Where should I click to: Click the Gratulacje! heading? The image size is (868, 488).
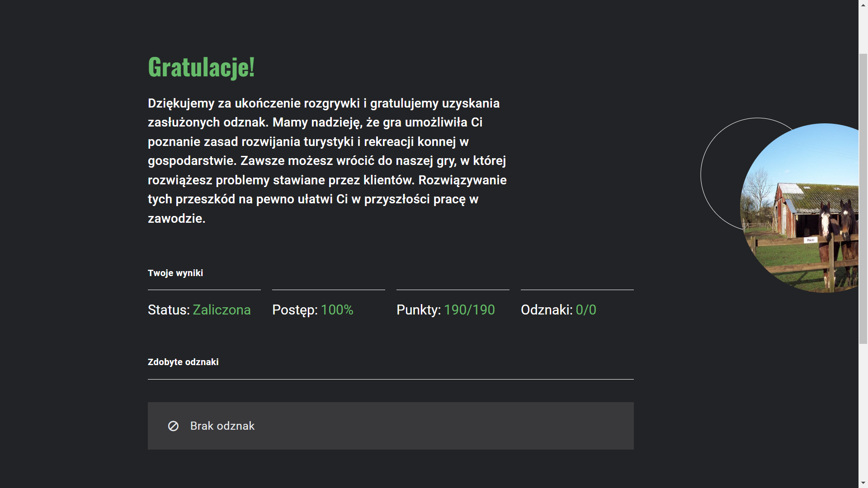pos(201,67)
